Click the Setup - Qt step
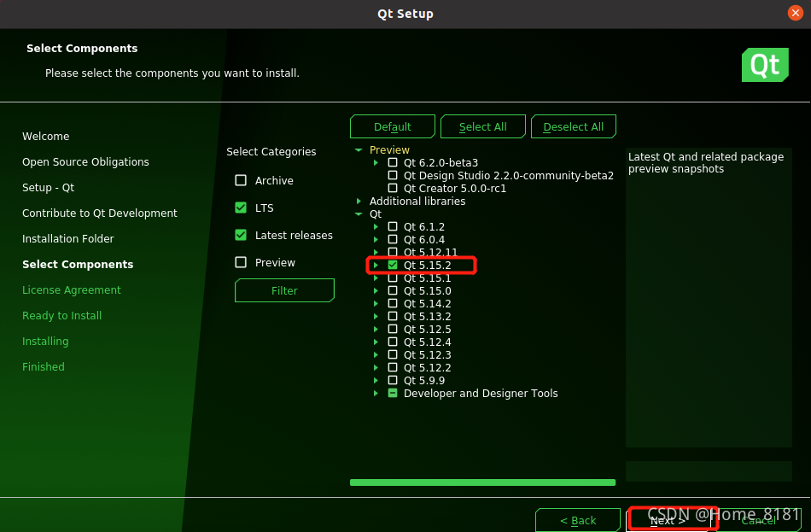The width and height of the screenshot is (811, 532). point(48,187)
